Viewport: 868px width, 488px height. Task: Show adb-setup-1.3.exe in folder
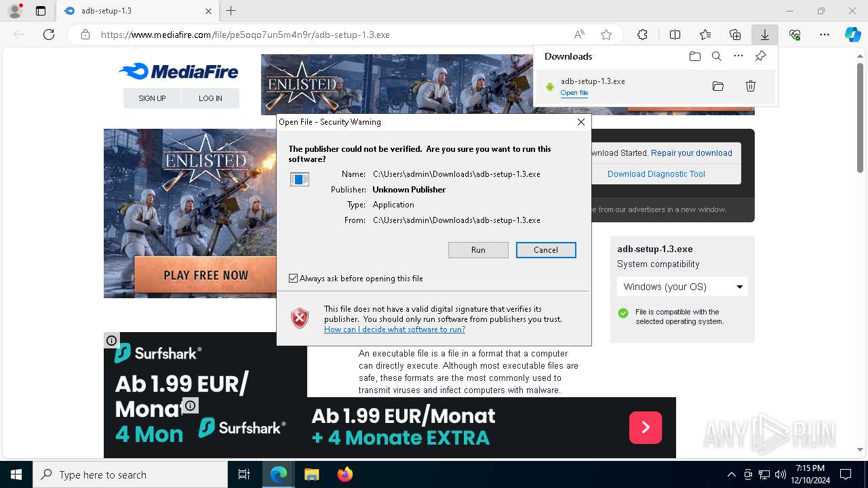(x=718, y=86)
